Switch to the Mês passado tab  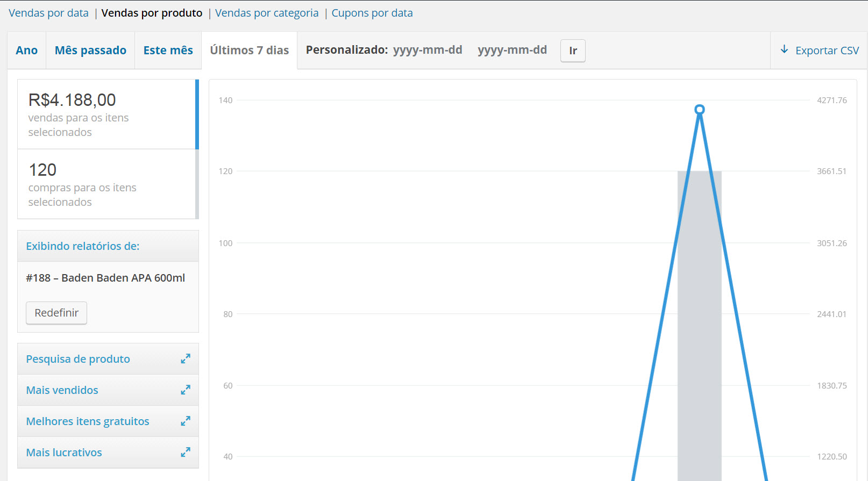pyautogui.click(x=90, y=51)
